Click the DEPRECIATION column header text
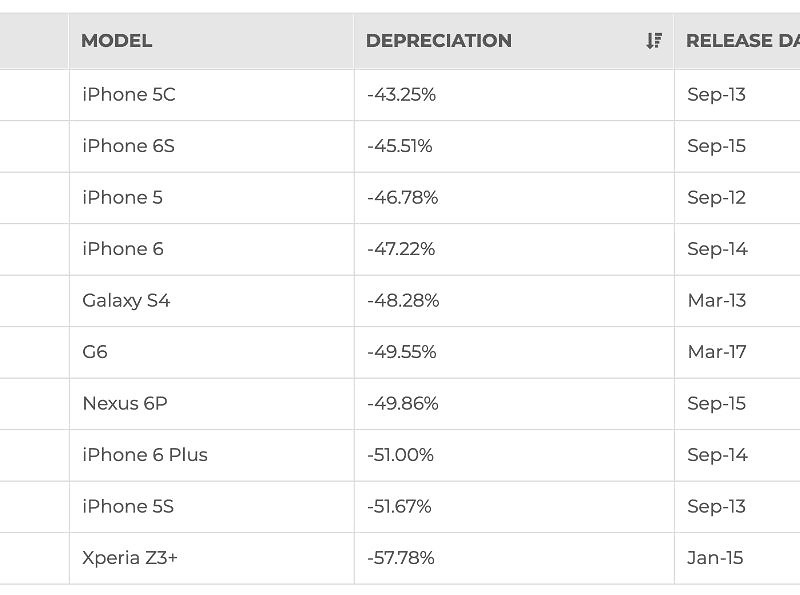 pos(439,41)
